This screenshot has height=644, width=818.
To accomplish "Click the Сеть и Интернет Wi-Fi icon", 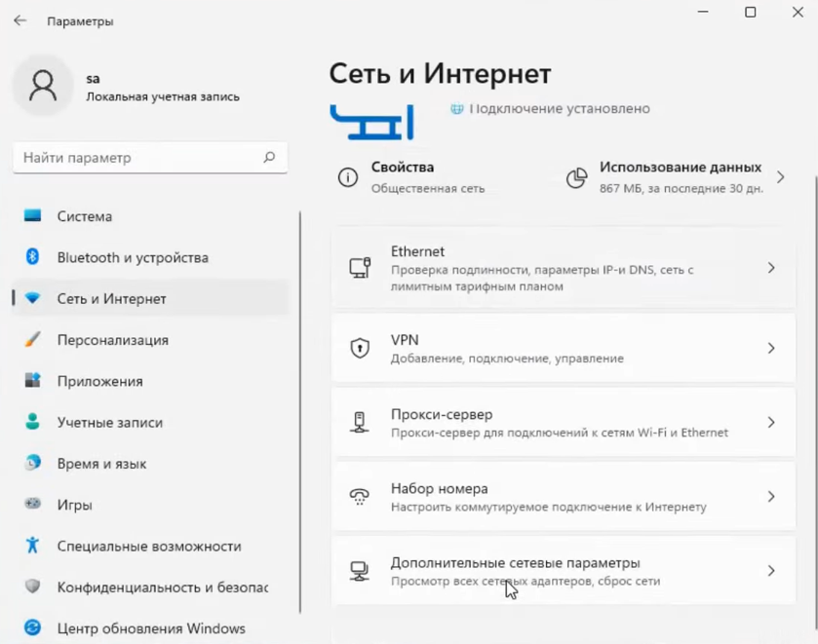I will click(32, 298).
